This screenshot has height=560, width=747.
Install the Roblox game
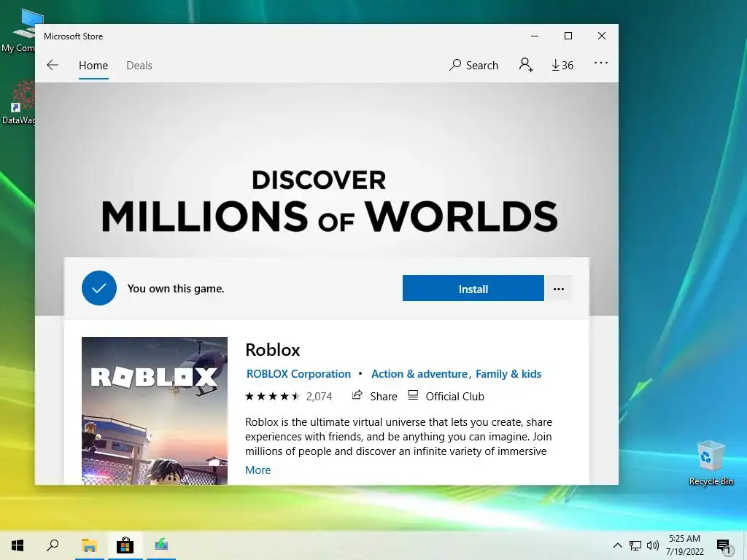(x=473, y=288)
